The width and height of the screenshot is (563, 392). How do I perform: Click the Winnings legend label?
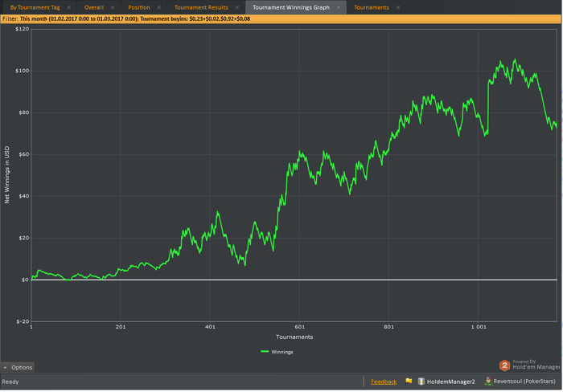(x=281, y=352)
